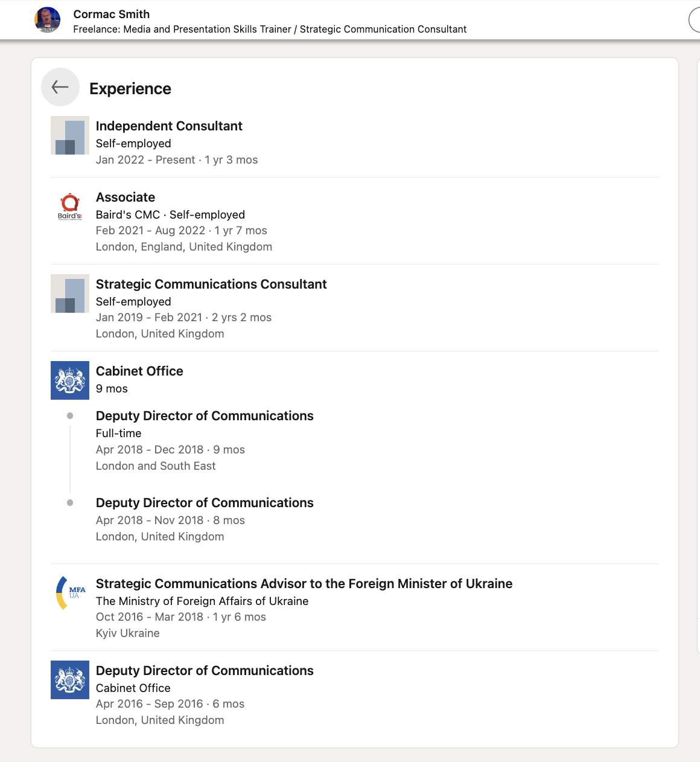Select the full-time Deputy Director of Communications role
This screenshot has height=762, width=700.
coord(205,416)
